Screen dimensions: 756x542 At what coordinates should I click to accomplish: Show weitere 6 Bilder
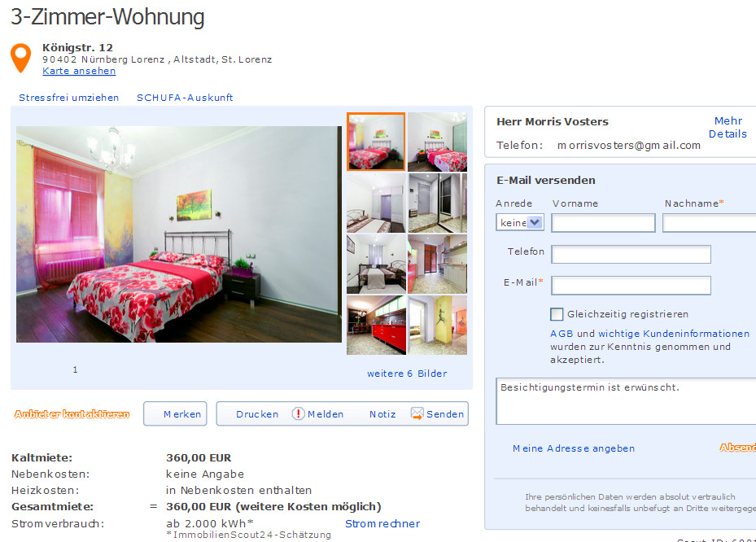pyautogui.click(x=407, y=374)
